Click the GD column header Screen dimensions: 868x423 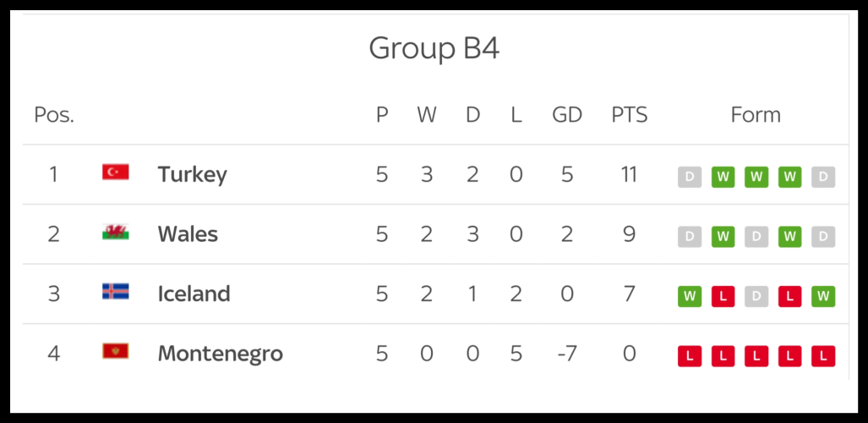pyautogui.click(x=567, y=115)
